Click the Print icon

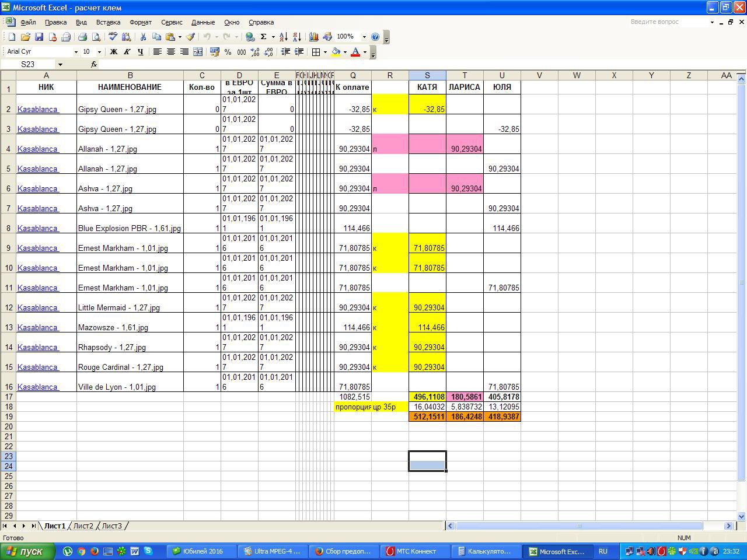82,37
